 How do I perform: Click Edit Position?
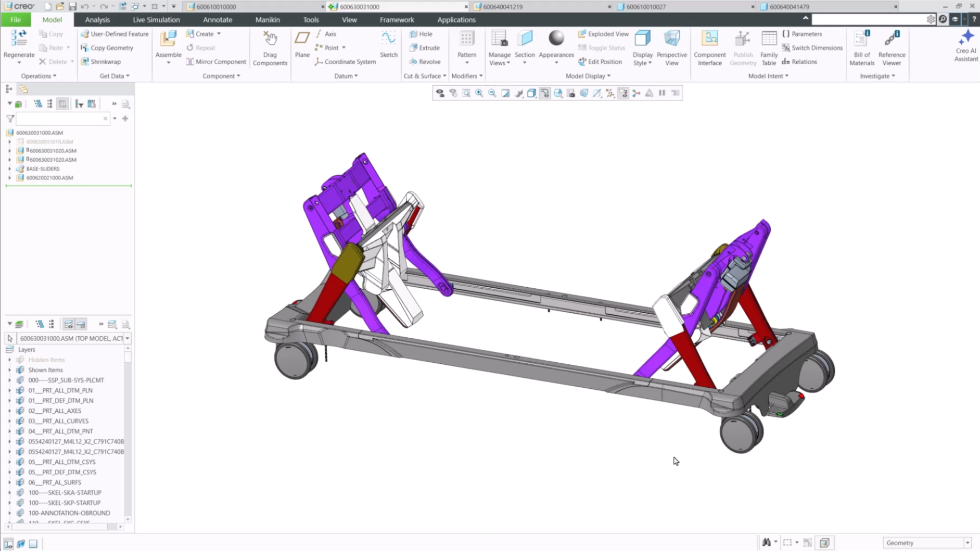coord(600,62)
